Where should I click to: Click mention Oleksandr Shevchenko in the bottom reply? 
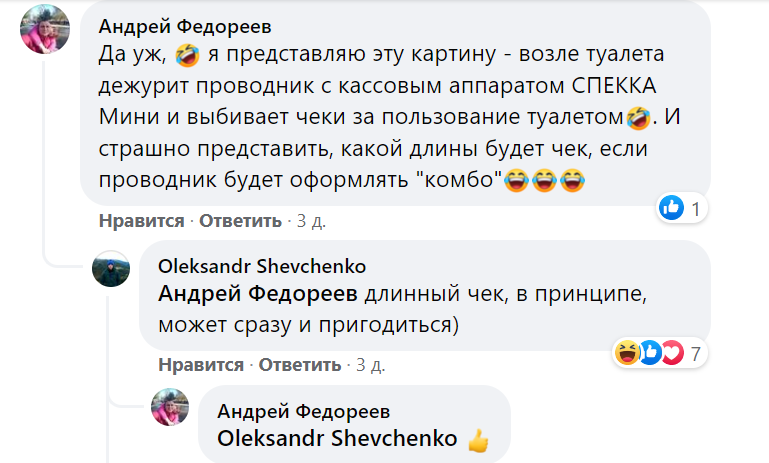pyautogui.click(x=338, y=439)
